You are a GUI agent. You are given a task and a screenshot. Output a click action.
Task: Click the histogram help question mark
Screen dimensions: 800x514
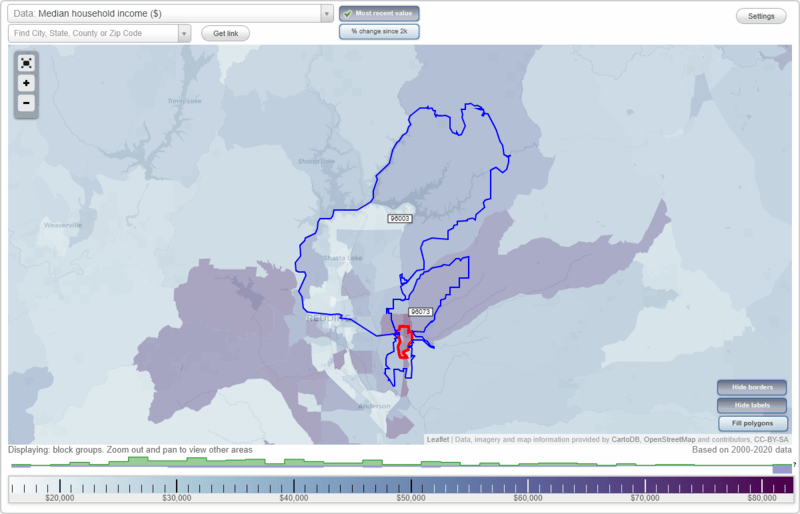click(x=794, y=464)
